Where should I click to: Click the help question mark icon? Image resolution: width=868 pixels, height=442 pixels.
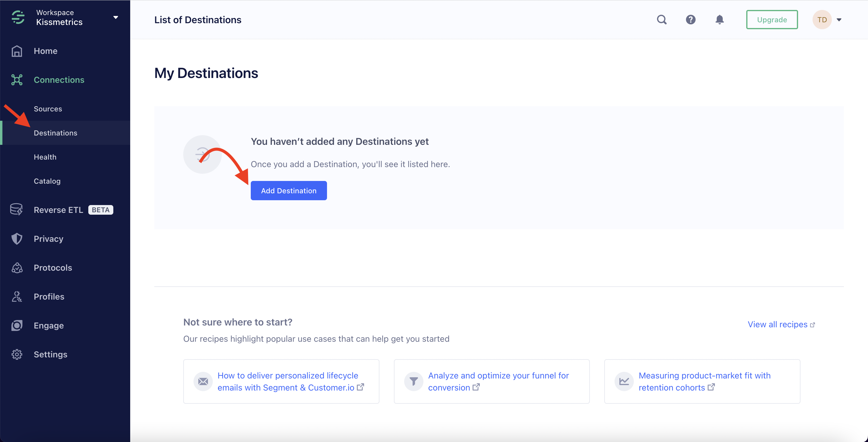690,20
